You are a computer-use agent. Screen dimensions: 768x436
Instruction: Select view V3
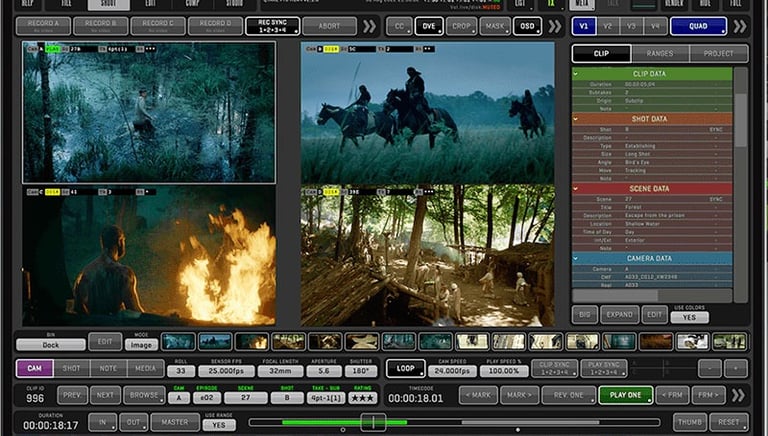(631, 26)
